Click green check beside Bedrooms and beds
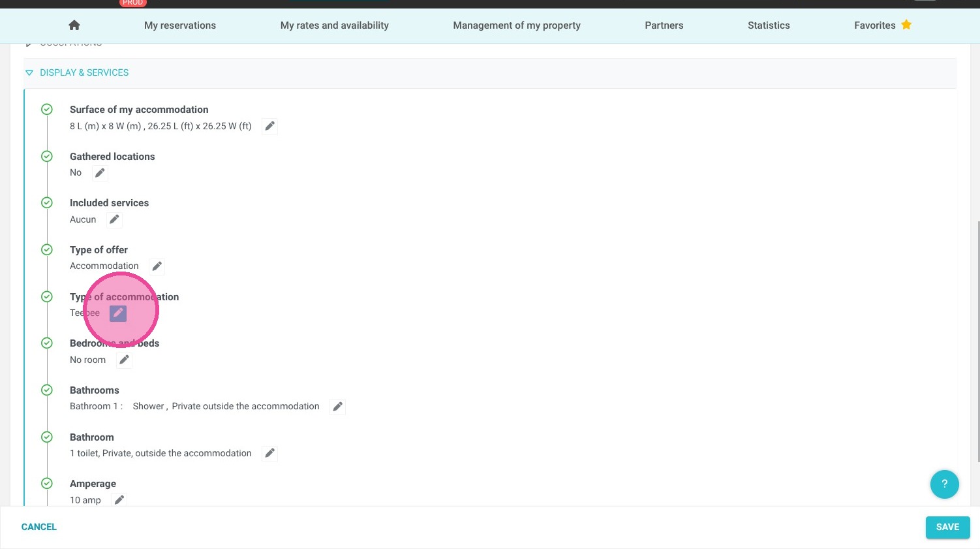The image size is (980, 549). (47, 343)
